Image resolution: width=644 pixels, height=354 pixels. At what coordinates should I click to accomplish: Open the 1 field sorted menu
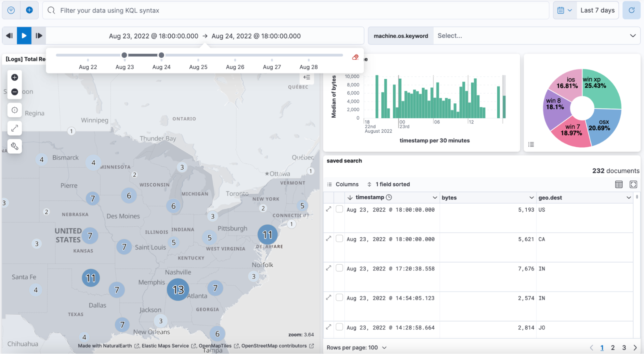click(389, 184)
